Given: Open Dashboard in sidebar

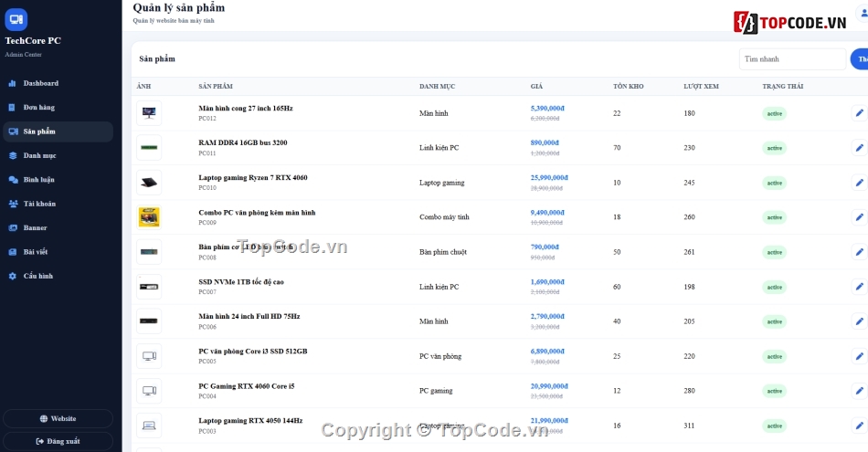Looking at the screenshot, I should point(58,83).
